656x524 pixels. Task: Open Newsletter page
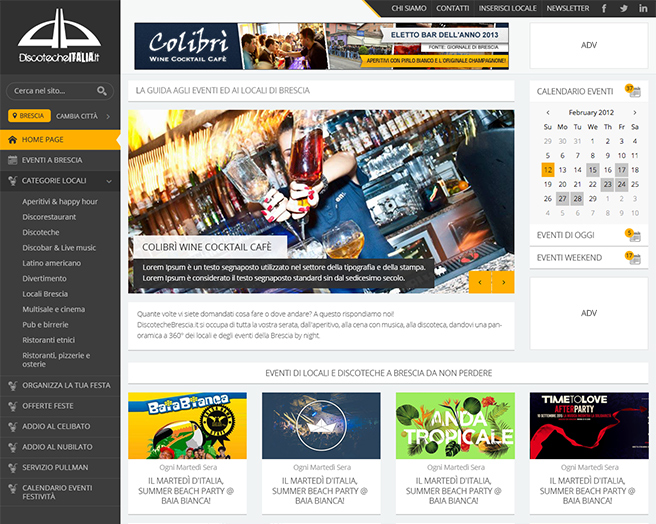pyautogui.click(x=568, y=8)
